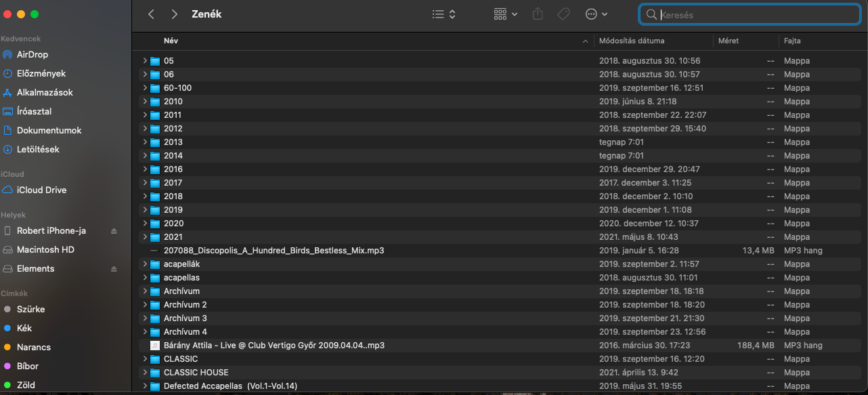
Task: Select the 2019 folder row
Action: coord(500,210)
